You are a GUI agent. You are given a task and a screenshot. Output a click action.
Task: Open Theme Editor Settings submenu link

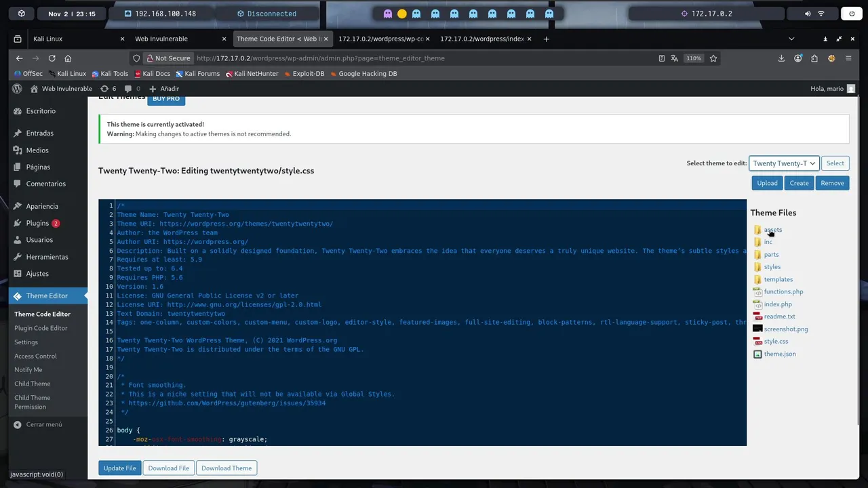point(26,342)
